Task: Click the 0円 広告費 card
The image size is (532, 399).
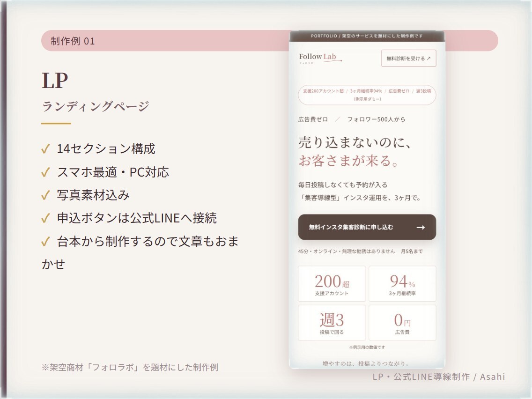Action: [402, 323]
